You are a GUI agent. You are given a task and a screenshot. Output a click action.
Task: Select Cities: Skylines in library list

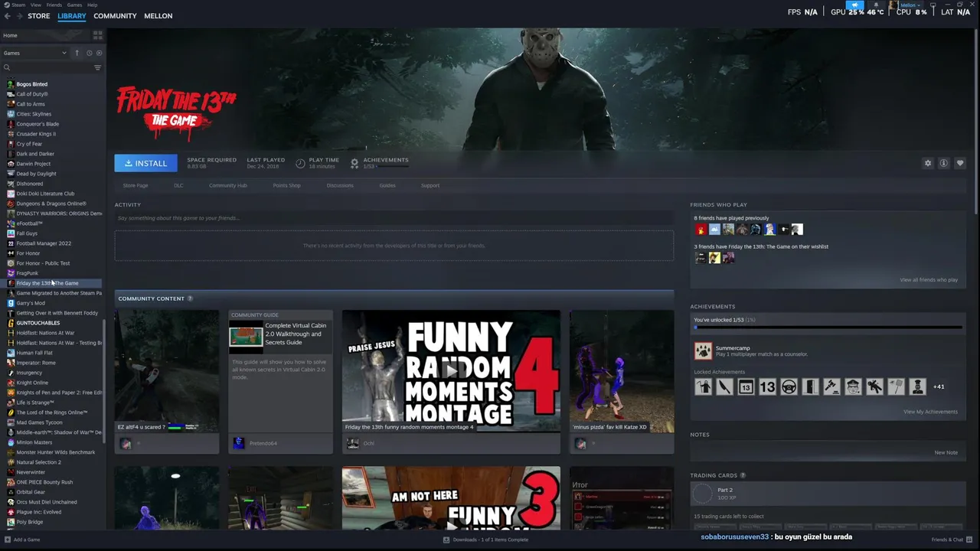[34, 114]
